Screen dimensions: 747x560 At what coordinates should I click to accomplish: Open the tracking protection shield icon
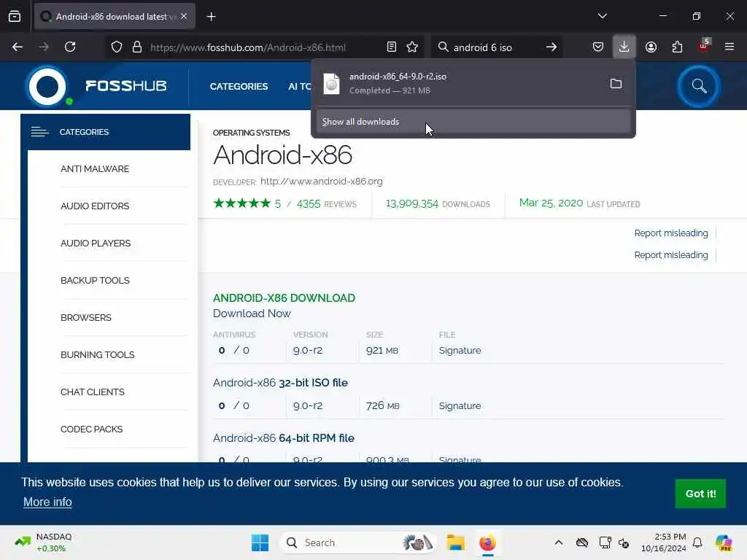tap(117, 47)
